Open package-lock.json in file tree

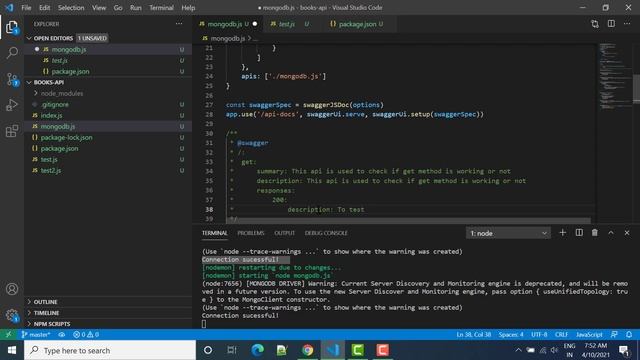pyautogui.click(x=108, y=138)
